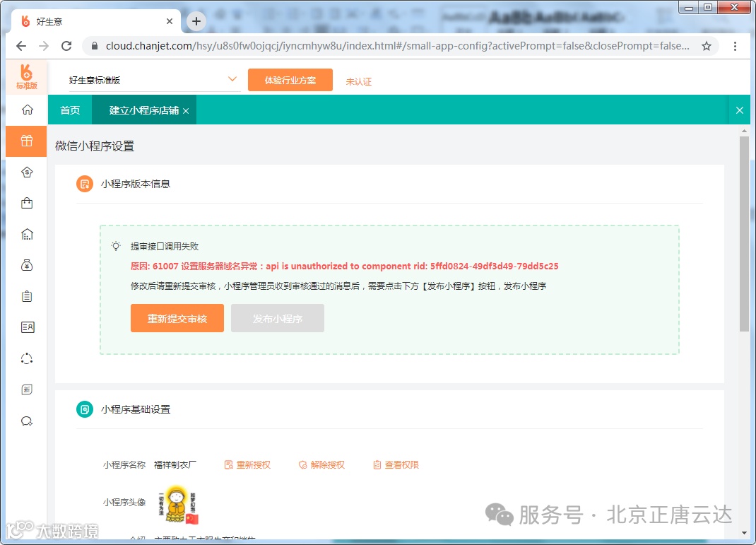Click the red 61007 error message text
This screenshot has width=756, height=545.
pyautogui.click(x=344, y=266)
